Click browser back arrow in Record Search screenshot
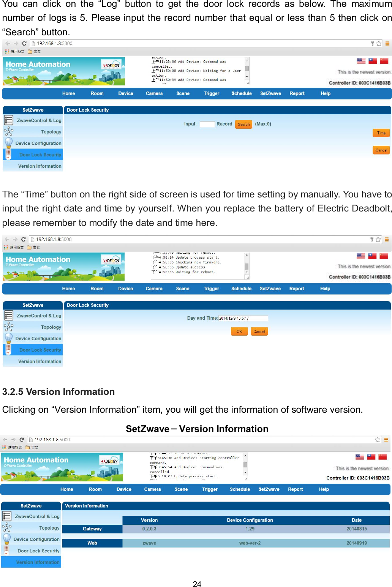The height and width of the screenshot is (587, 392). click(8, 44)
